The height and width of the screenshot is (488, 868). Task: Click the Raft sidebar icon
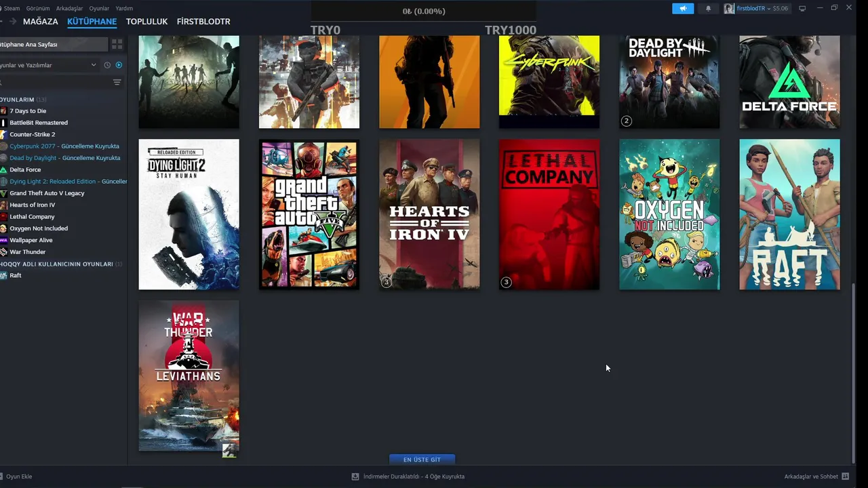(x=3, y=275)
